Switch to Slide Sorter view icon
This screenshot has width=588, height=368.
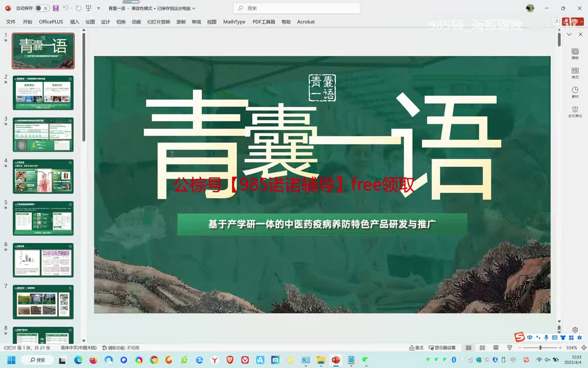click(482, 348)
